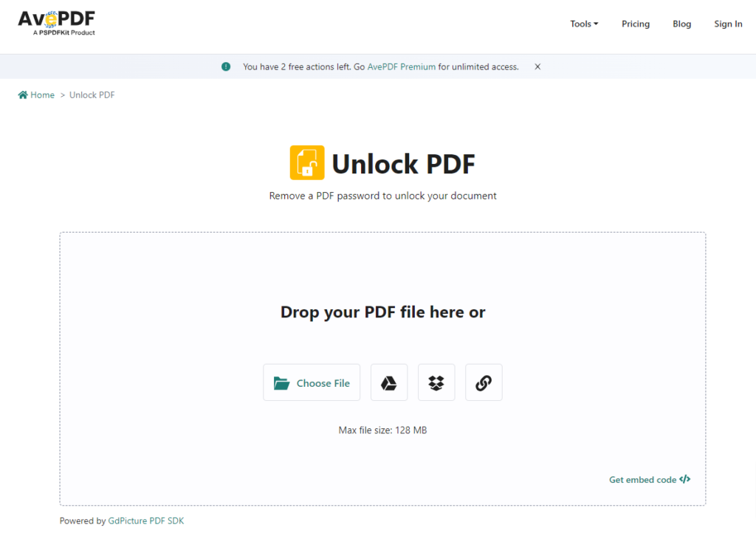Click the Sign In option
The image size is (756, 536).
[x=728, y=23]
